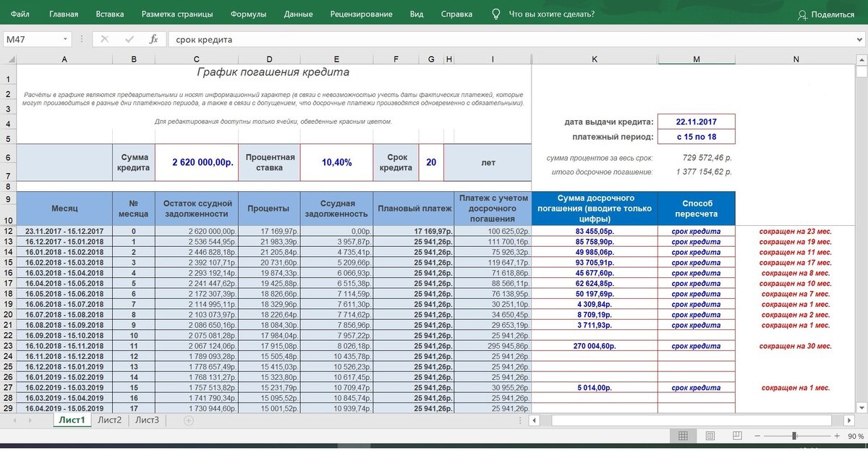
Task: Confirm the formula entry with the checkmark icon
Action: pos(129,39)
